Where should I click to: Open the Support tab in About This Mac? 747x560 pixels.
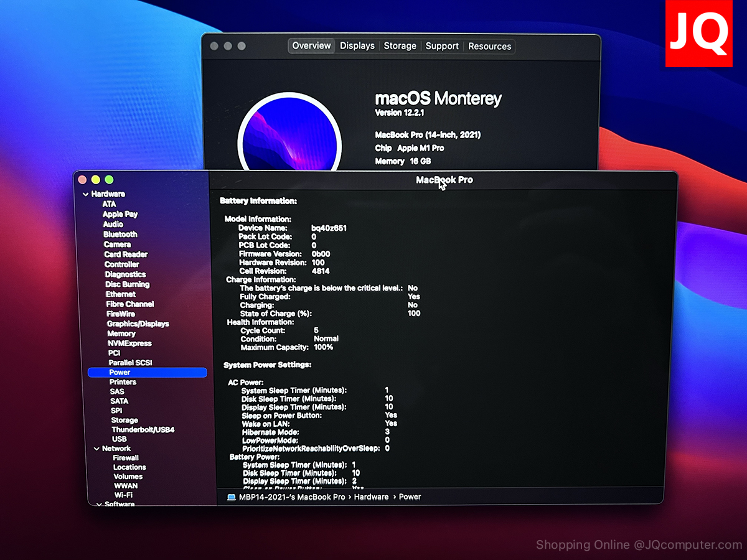442,46
